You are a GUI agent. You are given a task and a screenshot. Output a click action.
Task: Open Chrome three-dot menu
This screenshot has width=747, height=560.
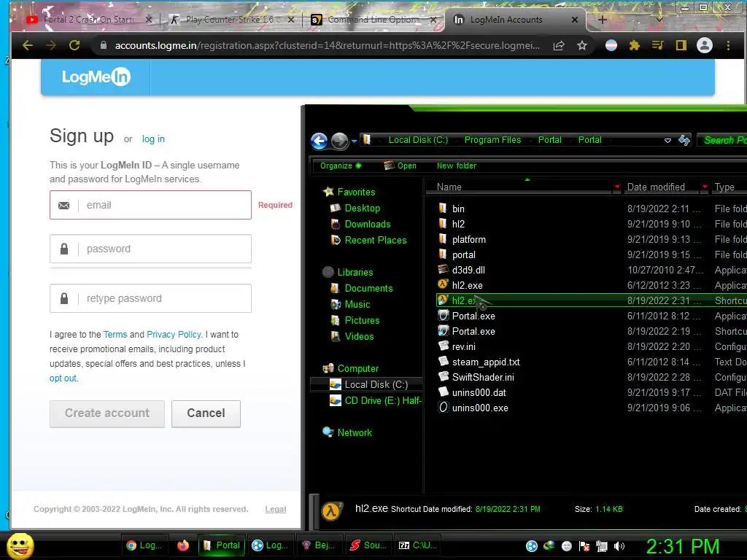point(728,45)
